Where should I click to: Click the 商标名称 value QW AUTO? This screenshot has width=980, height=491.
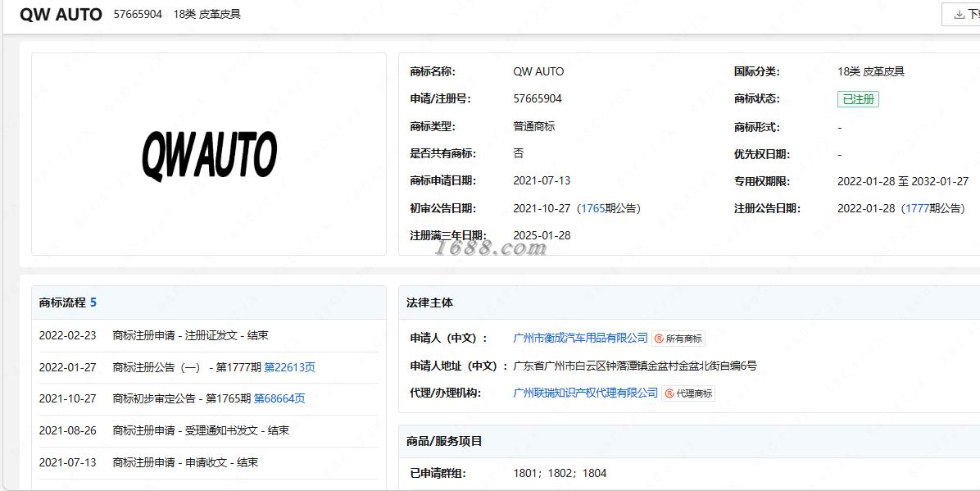pos(538,71)
